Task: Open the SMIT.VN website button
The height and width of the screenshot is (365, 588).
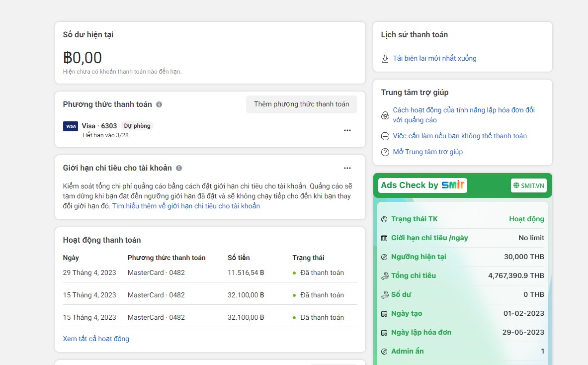Action: (x=529, y=185)
